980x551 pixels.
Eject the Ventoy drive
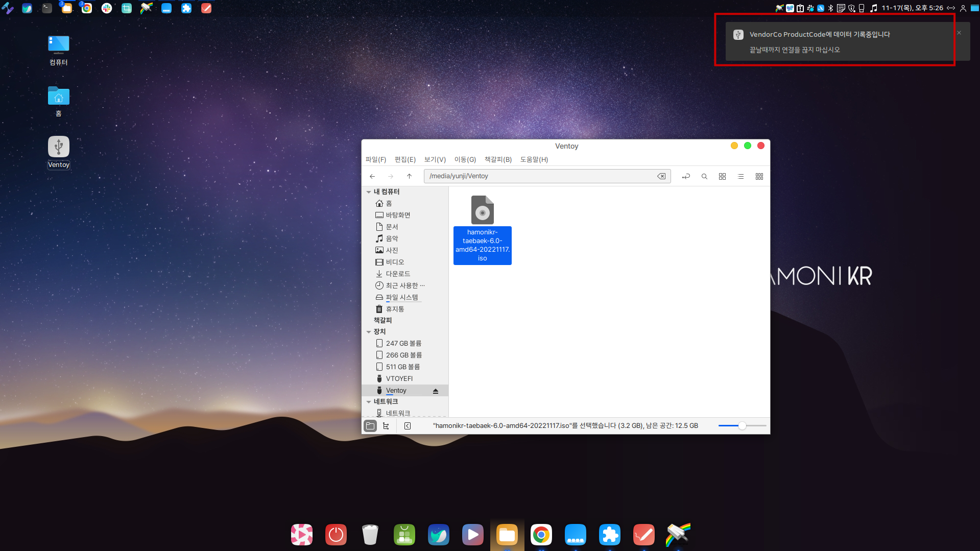pos(436,391)
